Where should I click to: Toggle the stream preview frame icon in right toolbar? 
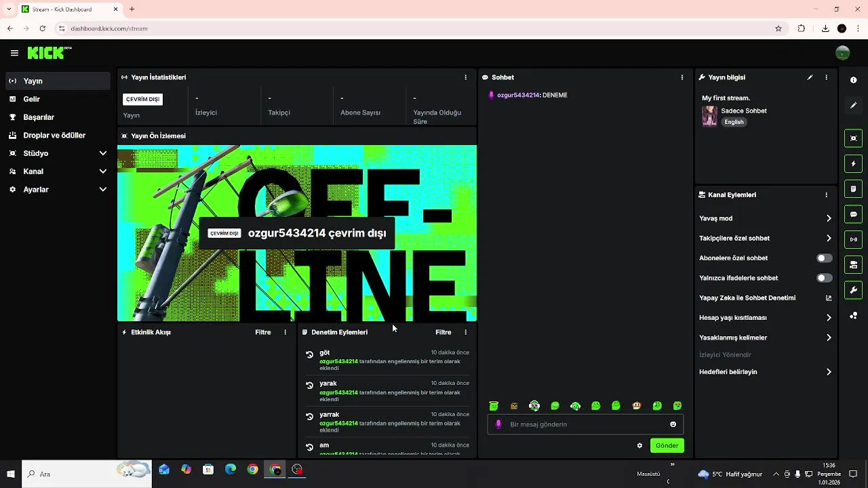pos(853,138)
